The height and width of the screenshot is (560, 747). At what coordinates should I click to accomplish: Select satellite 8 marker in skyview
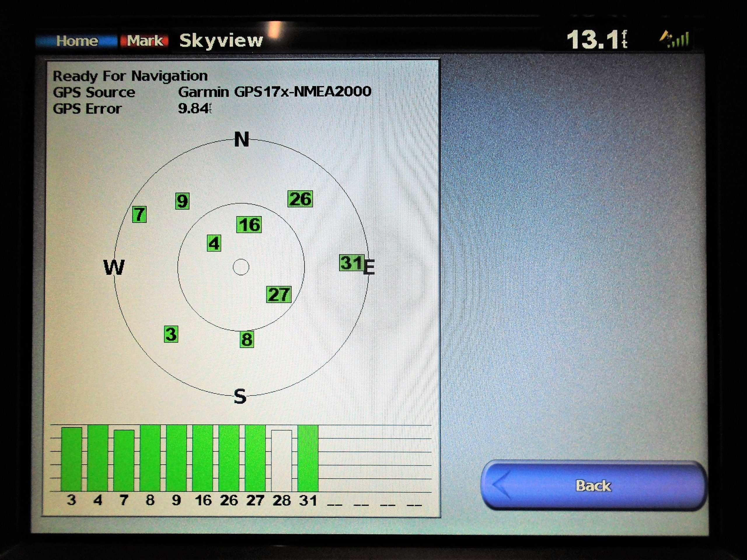click(247, 339)
